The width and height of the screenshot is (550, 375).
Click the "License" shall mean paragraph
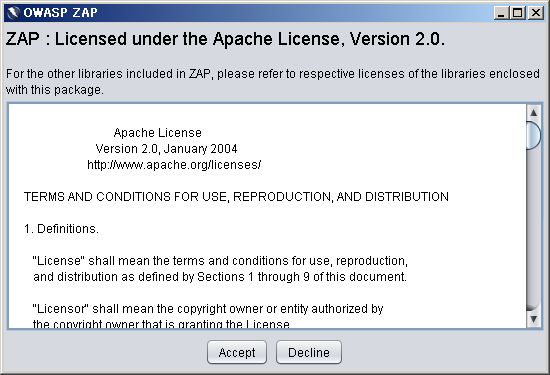220,269
